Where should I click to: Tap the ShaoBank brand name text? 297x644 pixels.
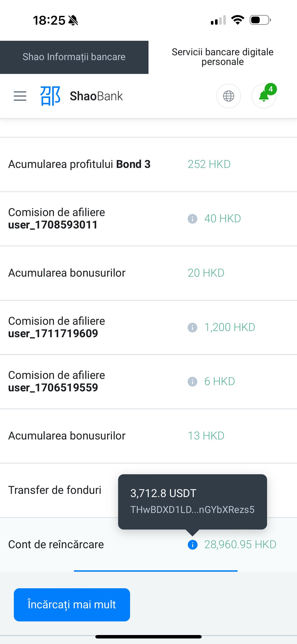96,96
